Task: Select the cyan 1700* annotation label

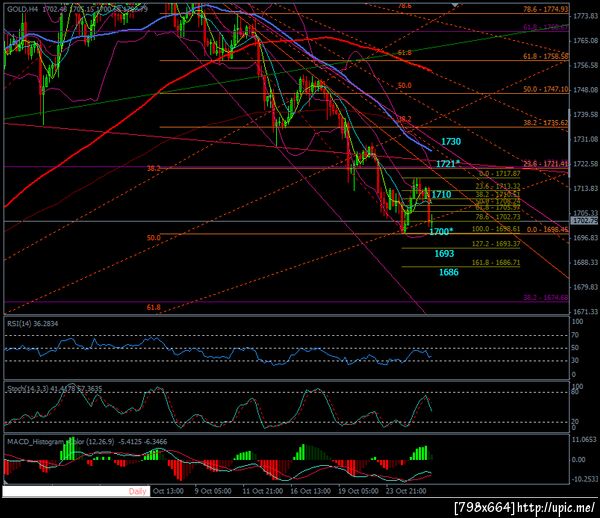Action: [441, 231]
